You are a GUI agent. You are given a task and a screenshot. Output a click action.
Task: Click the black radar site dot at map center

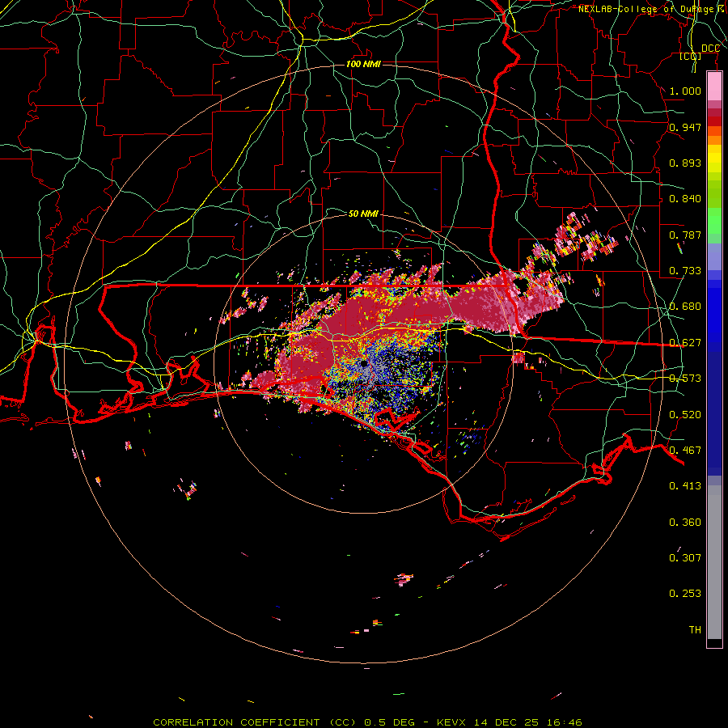point(363,363)
